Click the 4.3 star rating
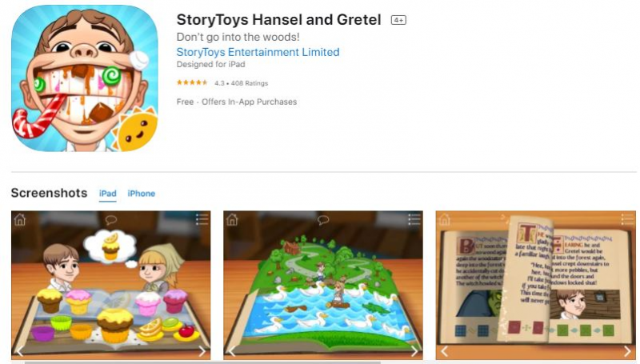Image resolution: width=640 pixels, height=364 pixels. pos(192,83)
